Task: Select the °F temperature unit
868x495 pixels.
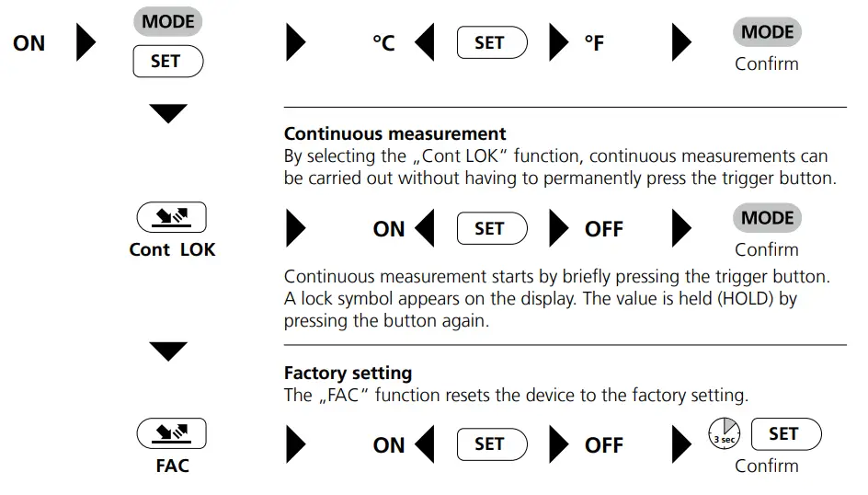Action: 594,43
